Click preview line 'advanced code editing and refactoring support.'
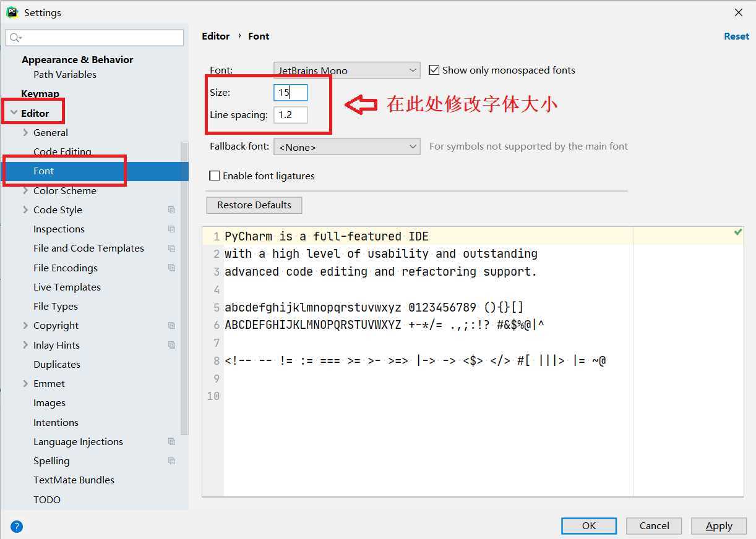 pos(381,271)
